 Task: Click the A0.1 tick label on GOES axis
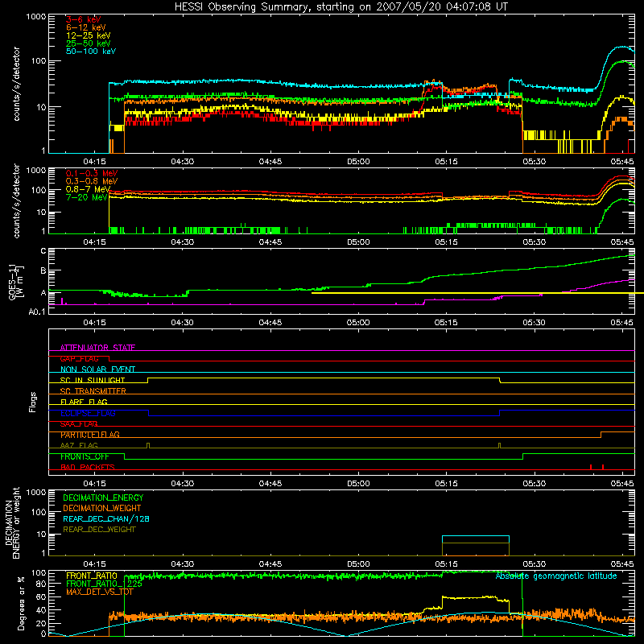point(36,312)
